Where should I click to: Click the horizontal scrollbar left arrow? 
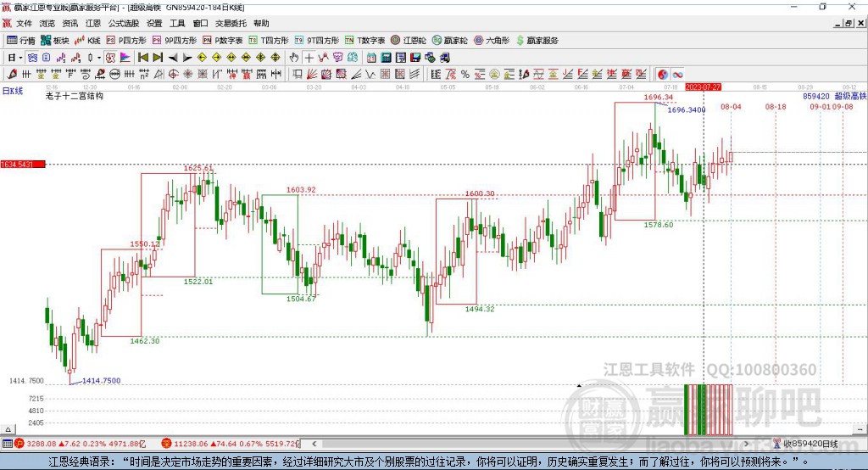click(314, 444)
